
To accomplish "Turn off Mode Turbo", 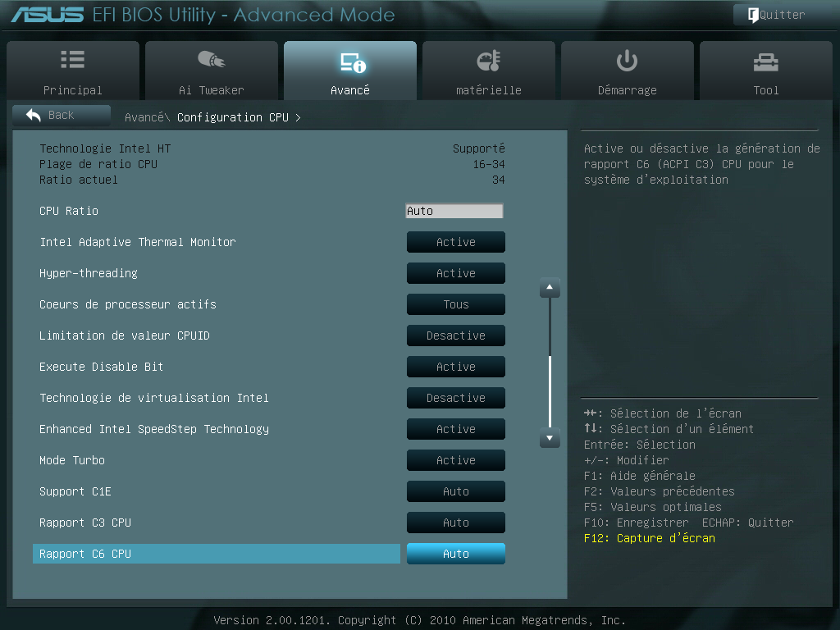I will [x=455, y=460].
